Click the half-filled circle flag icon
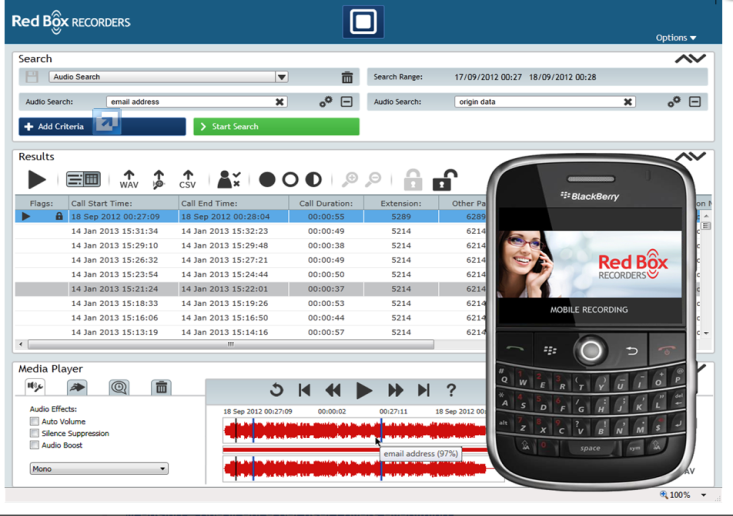The image size is (733, 516). click(313, 179)
